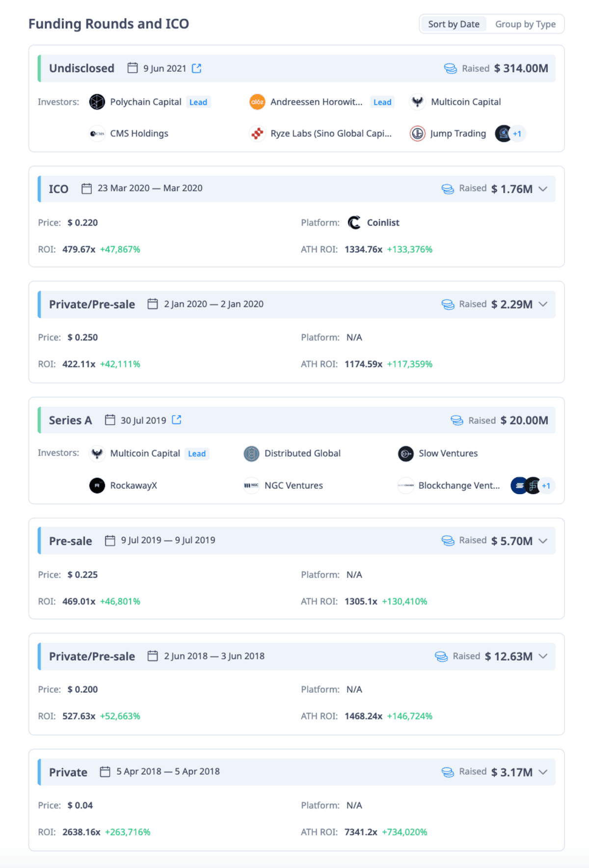Click the Undisclosed round title
Screen dimensions: 589x868
click(x=81, y=68)
